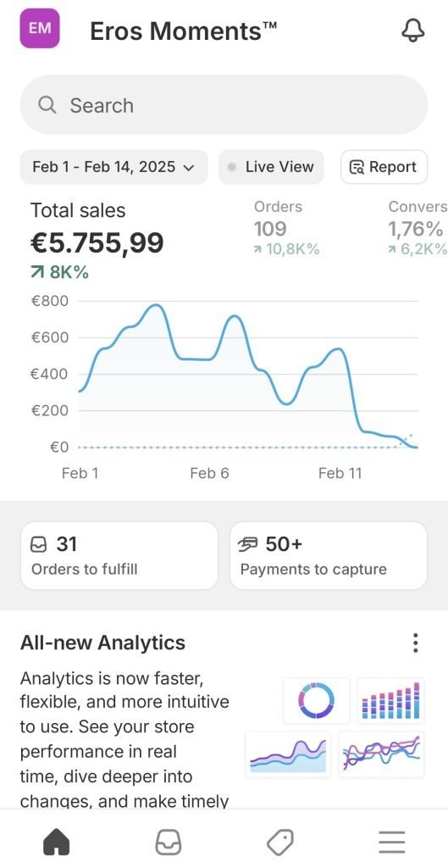Viewport: 448px width, 868px height.
Task: Click the donut chart analytics thumbnail
Action: pos(317,700)
